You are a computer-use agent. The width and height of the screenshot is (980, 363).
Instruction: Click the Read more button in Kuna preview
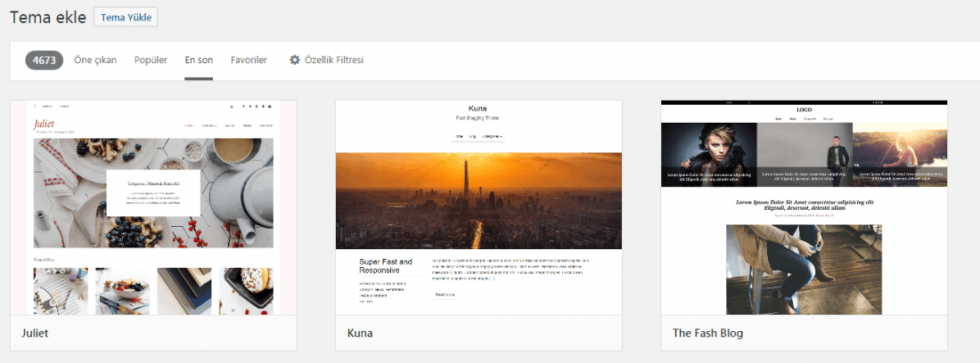coord(444,294)
